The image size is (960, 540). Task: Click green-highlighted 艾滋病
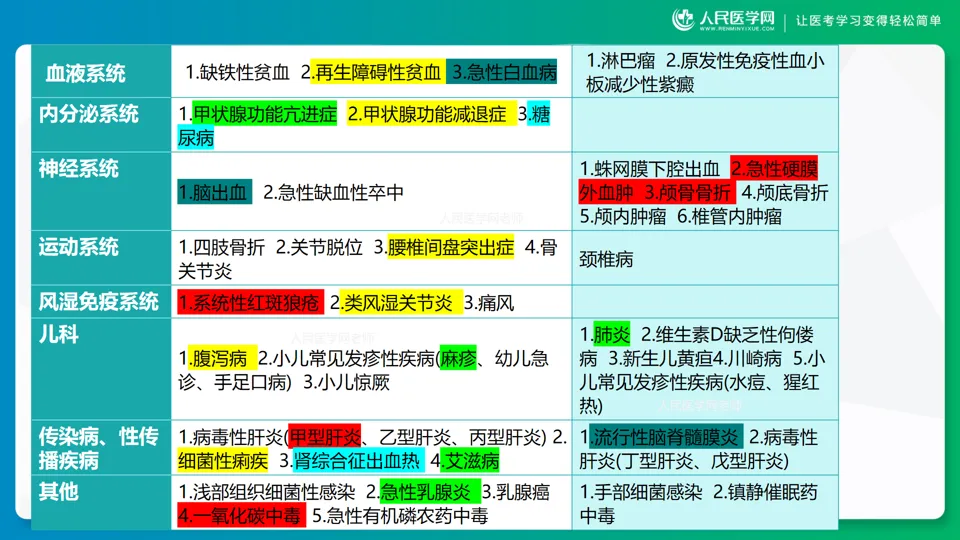[472, 460]
